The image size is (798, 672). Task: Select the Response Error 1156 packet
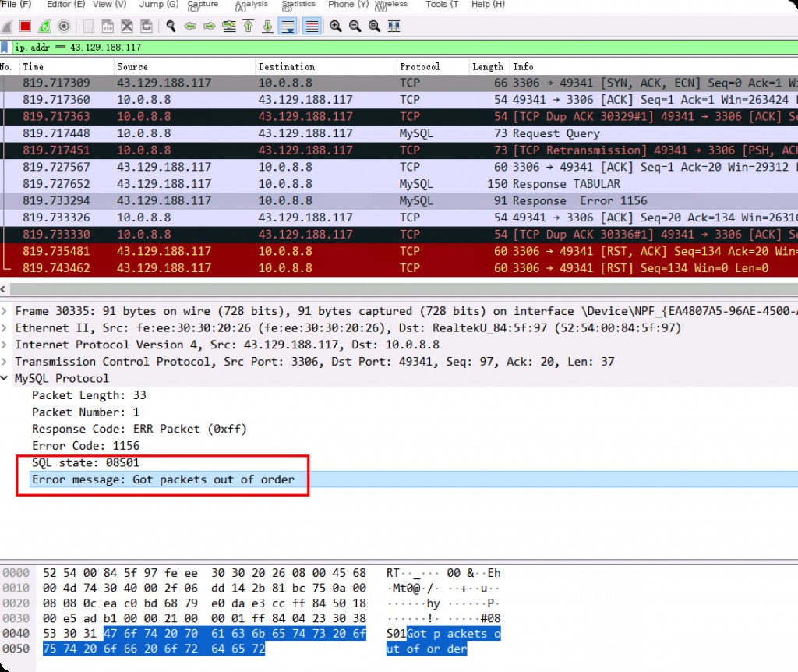click(x=399, y=200)
